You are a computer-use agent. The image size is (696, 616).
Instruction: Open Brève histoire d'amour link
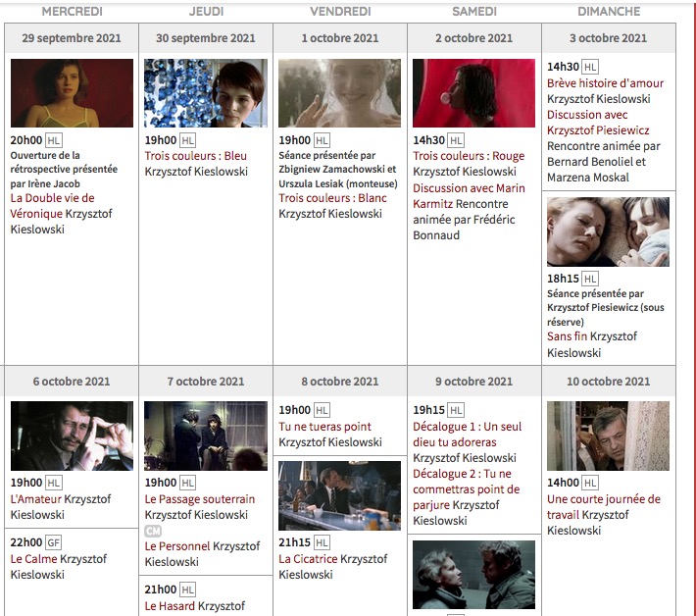605,83
